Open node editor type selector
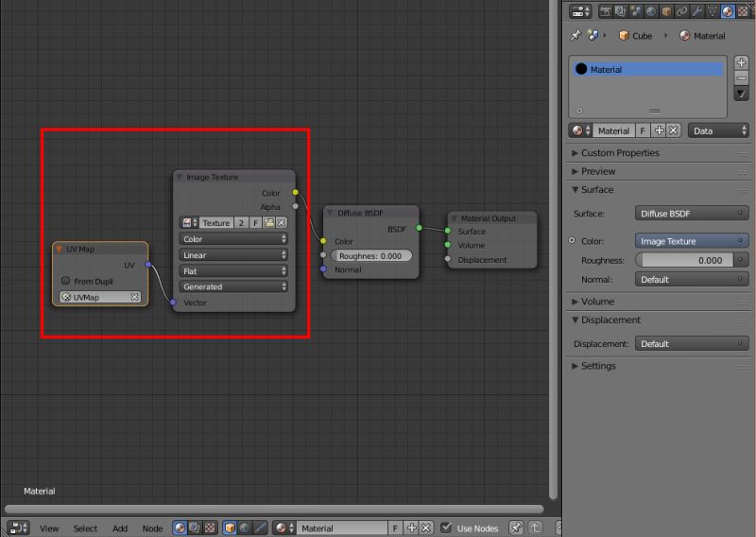Screen dimensions: 756x537 tap(18, 528)
